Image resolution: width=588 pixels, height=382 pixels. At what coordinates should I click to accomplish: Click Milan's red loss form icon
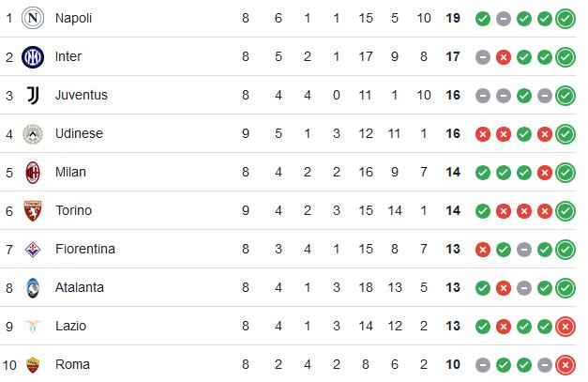545,173
